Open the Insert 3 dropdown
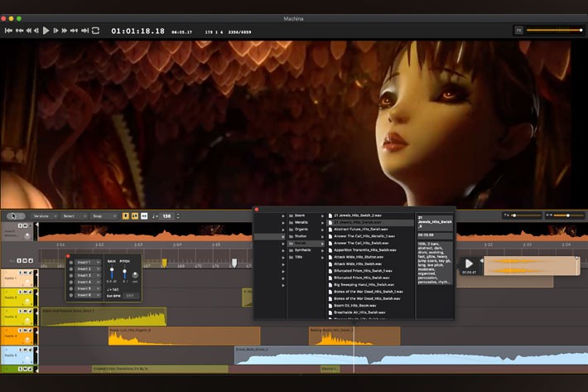 pyautogui.click(x=88, y=275)
